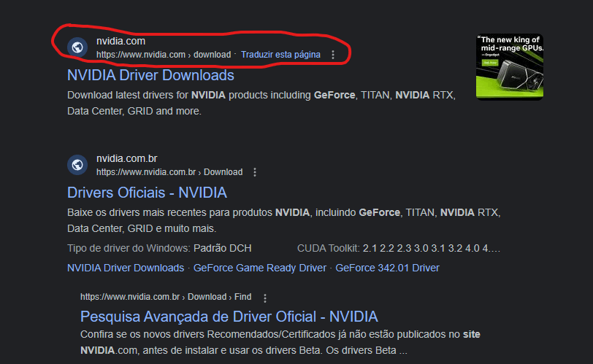Viewport: 593px width, 364px height.
Task: Click the mid-range GPUs thumbnail image
Action: pyautogui.click(x=510, y=67)
